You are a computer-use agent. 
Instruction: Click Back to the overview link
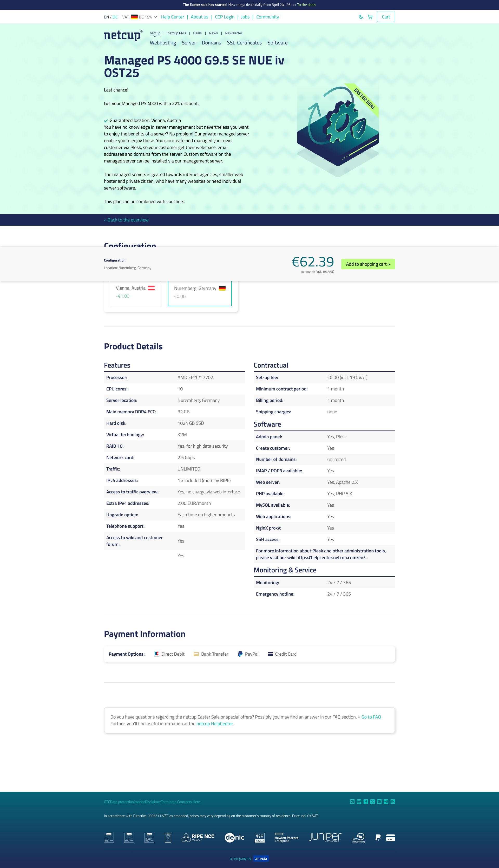pos(126,220)
